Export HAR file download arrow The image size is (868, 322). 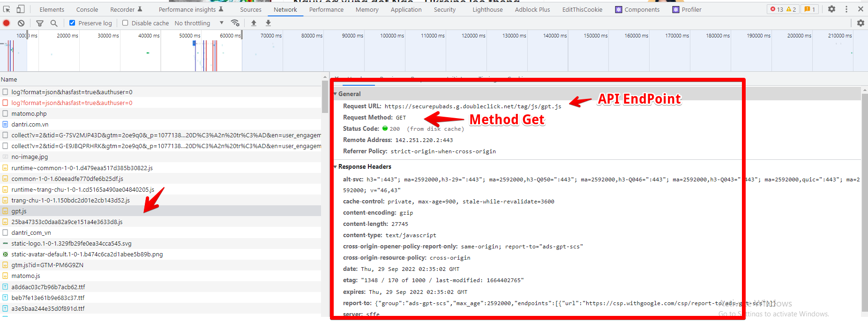pyautogui.click(x=268, y=23)
